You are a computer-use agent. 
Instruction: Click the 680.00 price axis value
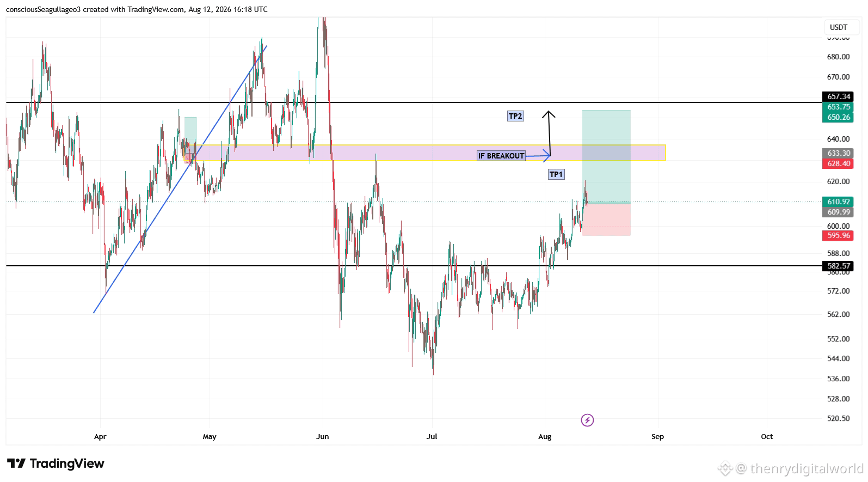[x=838, y=57]
